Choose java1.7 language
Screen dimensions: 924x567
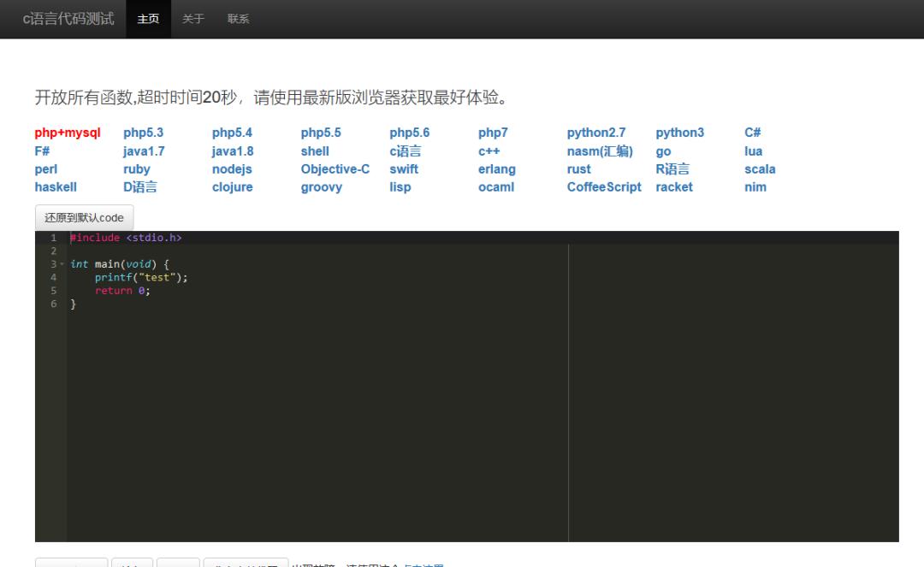click(x=144, y=151)
